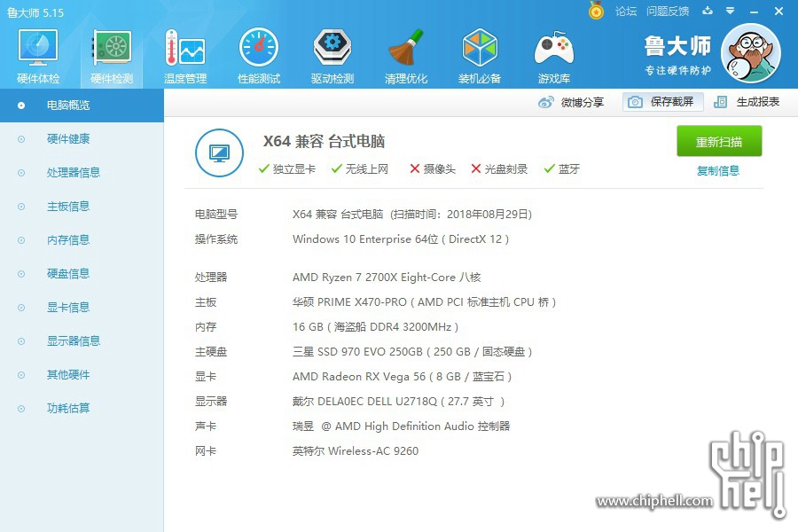Screen dimensions: 798x532
Task: Click 生成报表 generate report
Action: coord(747,102)
